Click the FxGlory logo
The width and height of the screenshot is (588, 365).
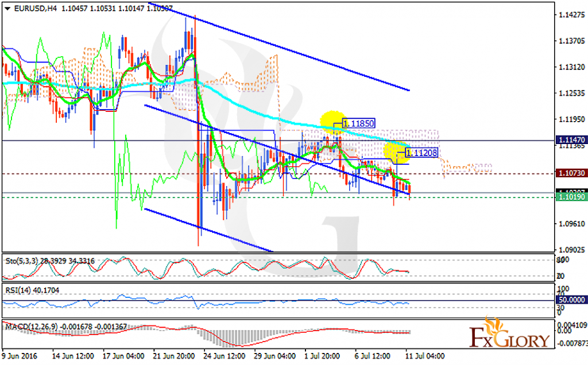pos(509,333)
